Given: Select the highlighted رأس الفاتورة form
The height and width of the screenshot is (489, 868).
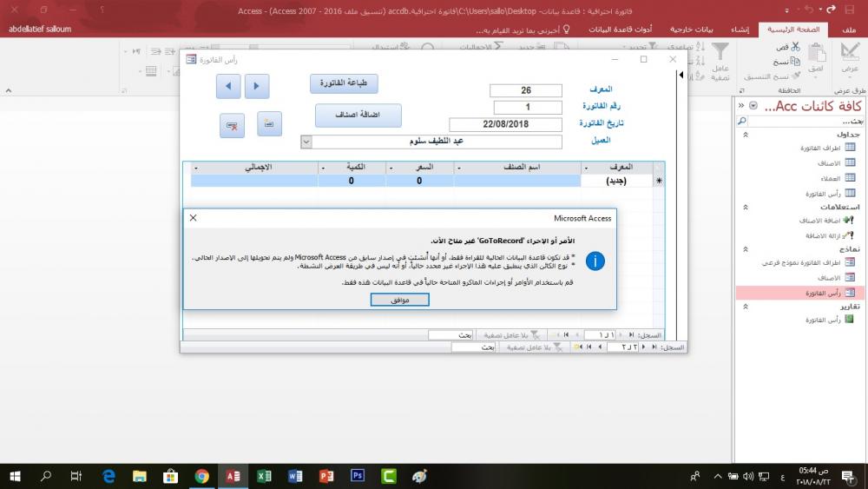Looking at the screenshot, I should [x=800, y=293].
